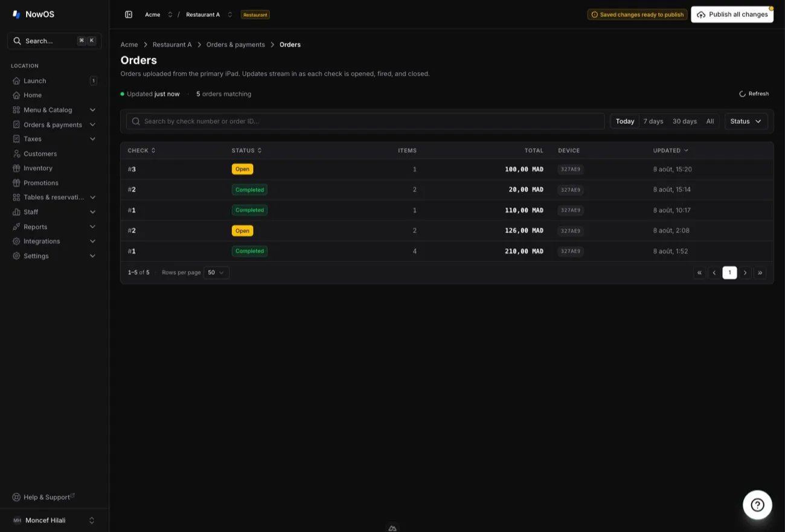
Task: Go to Home in the sidebar
Action: click(54, 95)
